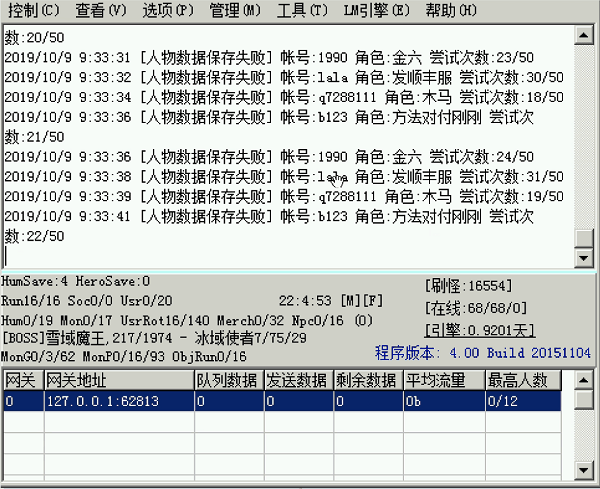Click the gateway list scroll up arrow
Screen dimensions: 600x489
coord(584,380)
